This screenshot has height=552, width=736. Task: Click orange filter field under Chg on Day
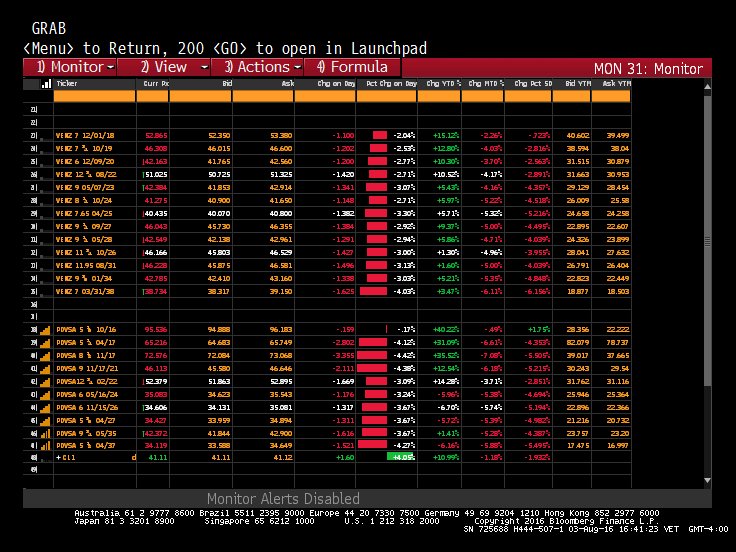pos(325,96)
